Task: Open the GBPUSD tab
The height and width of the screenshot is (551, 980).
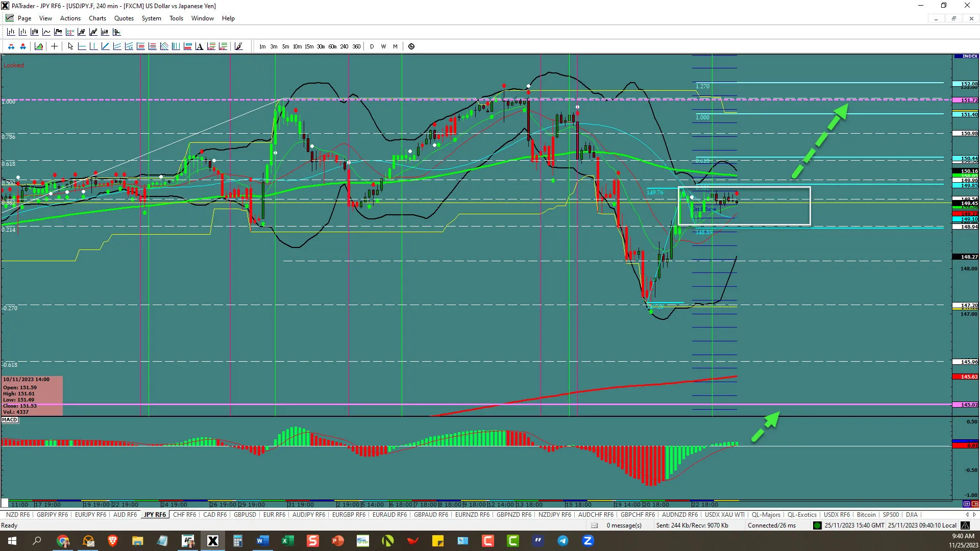Action: (x=245, y=515)
